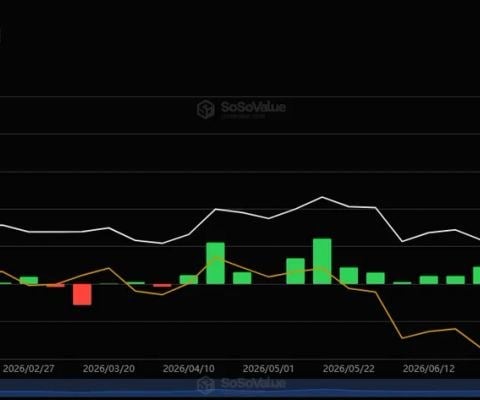
Task: Click the 2026/04/10 date axis label
Action: [189, 368]
